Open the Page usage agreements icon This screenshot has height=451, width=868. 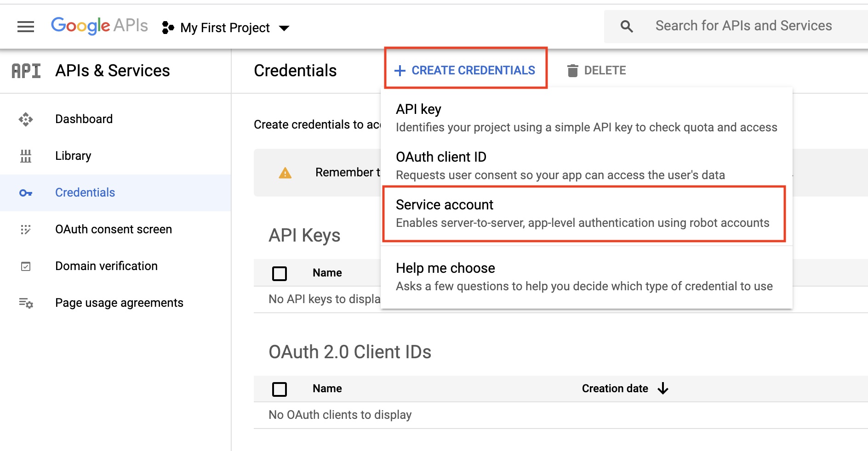point(26,303)
